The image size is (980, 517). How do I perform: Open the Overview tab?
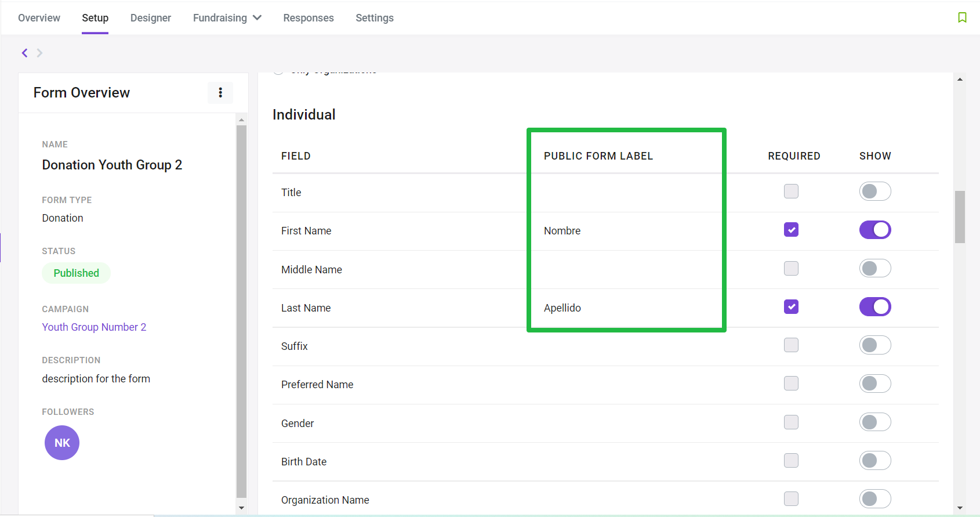[39, 18]
